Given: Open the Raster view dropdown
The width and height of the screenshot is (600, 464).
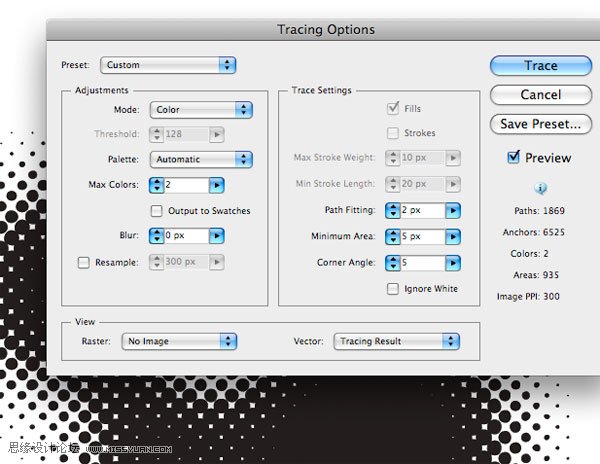Looking at the screenshot, I should [179, 341].
